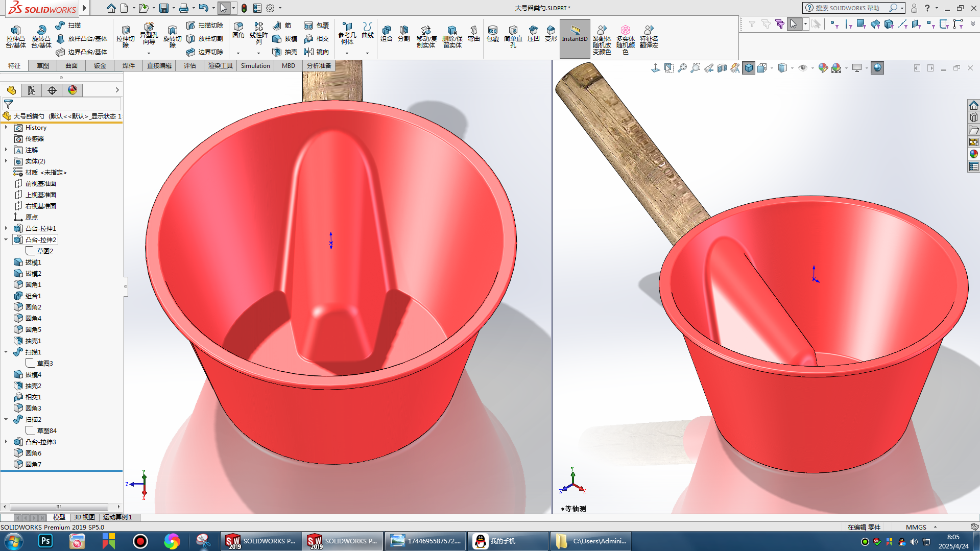The width and height of the screenshot is (980, 551).
Task: Switch to the 3D 视图 bottom tab
Action: [84, 517]
